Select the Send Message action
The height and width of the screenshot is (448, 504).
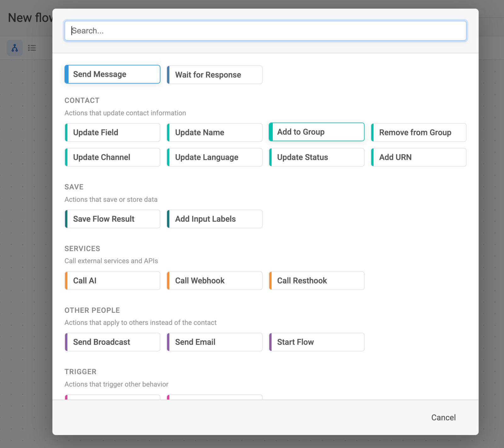pyautogui.click(x=112, y=74)
